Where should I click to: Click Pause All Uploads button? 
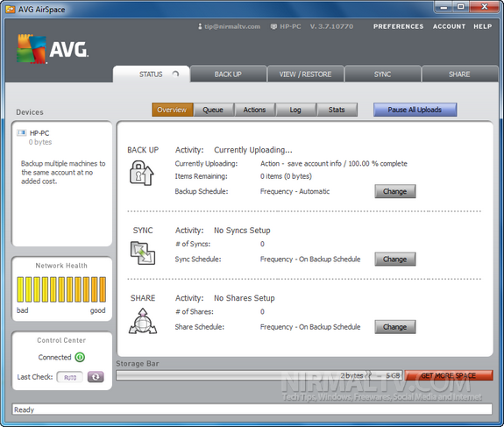tap(415, 110)
